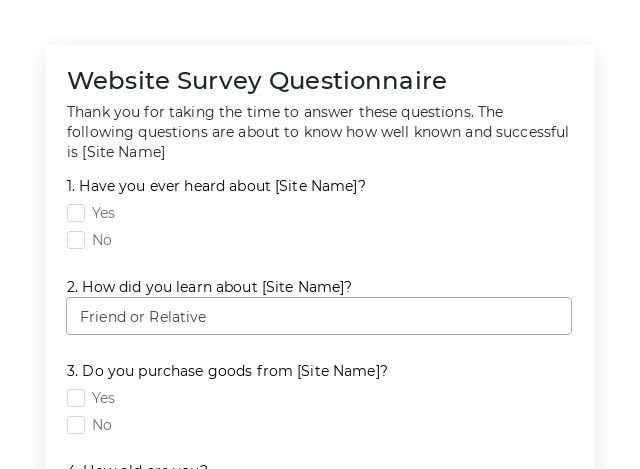Tick No for purchasing goods question

[x=76, y=425]
